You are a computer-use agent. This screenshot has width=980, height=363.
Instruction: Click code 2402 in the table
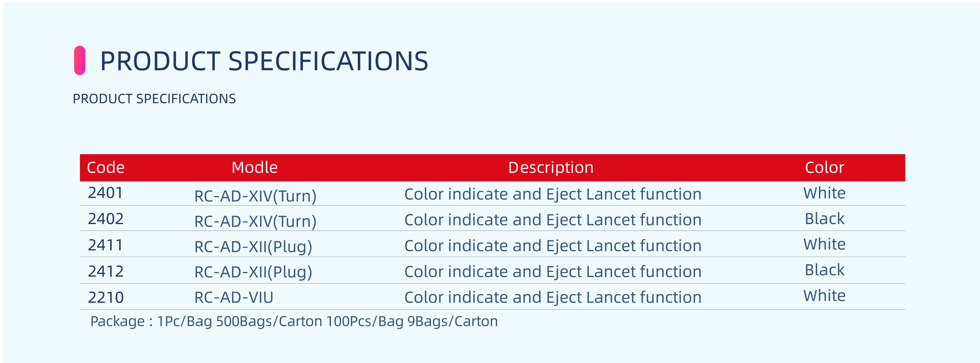[106, 219]
